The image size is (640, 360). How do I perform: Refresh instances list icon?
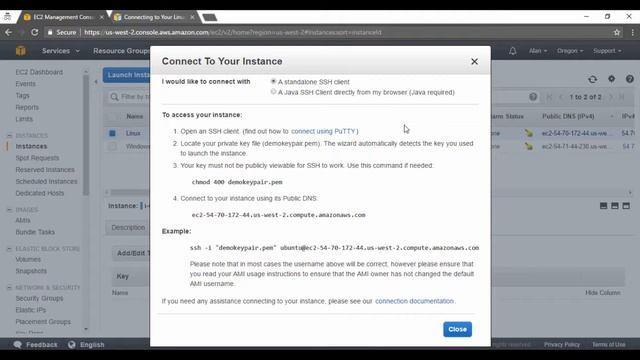593,79
